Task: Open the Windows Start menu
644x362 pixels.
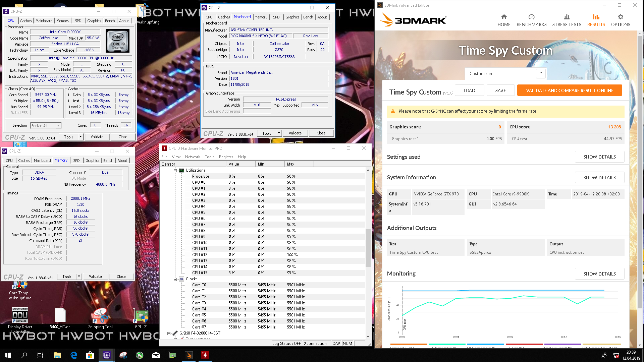Action: 8,355
